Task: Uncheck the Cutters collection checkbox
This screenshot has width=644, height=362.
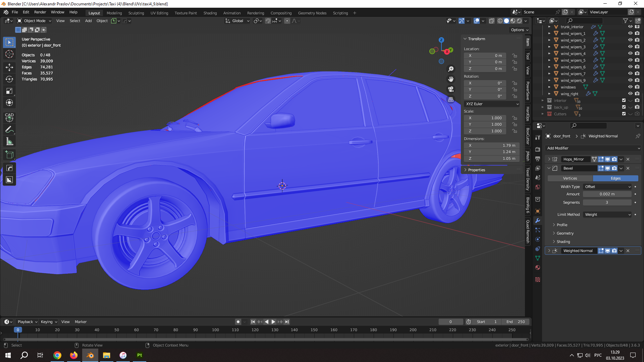Action: 624,114
